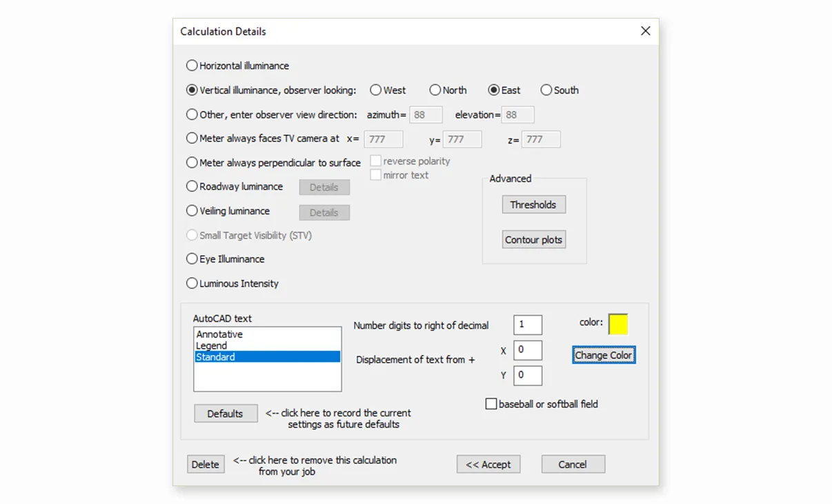Image resolution: width=832 pixels, height=504 pixels.
Task: Pick the Roadway luminance calculation
Action: tap(192, 186)
